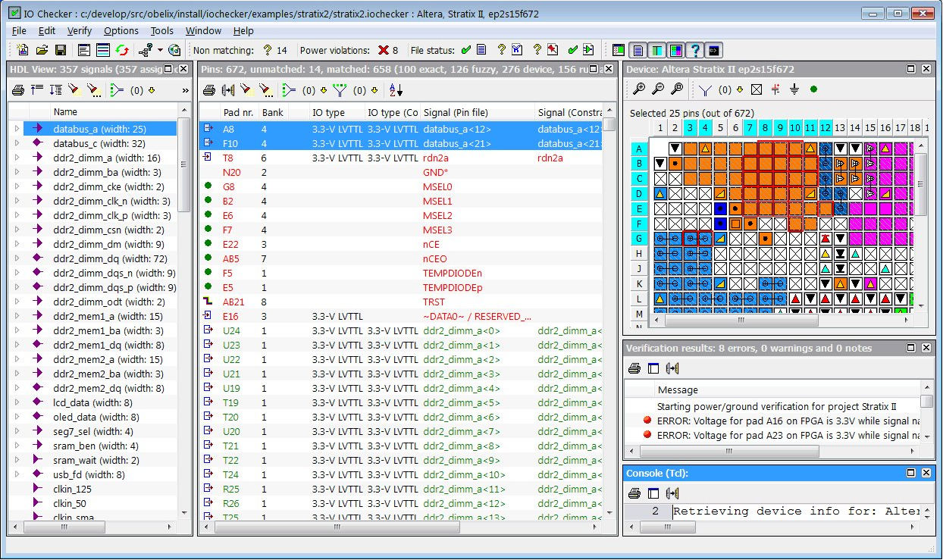Show more HDL View toolbar items chevron
Viewport: 943px width, 560px height.
186,90
